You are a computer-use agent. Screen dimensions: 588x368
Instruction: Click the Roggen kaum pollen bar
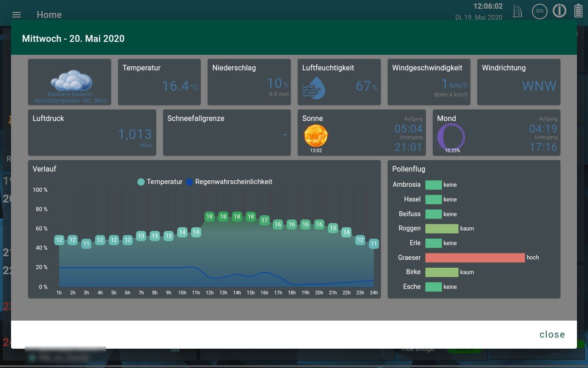pos(442,229)
